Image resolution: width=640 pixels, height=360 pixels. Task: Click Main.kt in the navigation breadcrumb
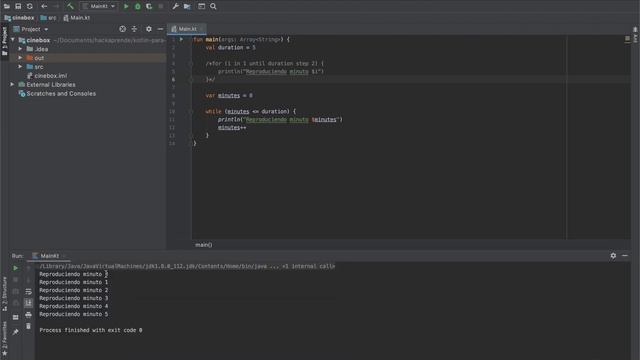(77, 18)
